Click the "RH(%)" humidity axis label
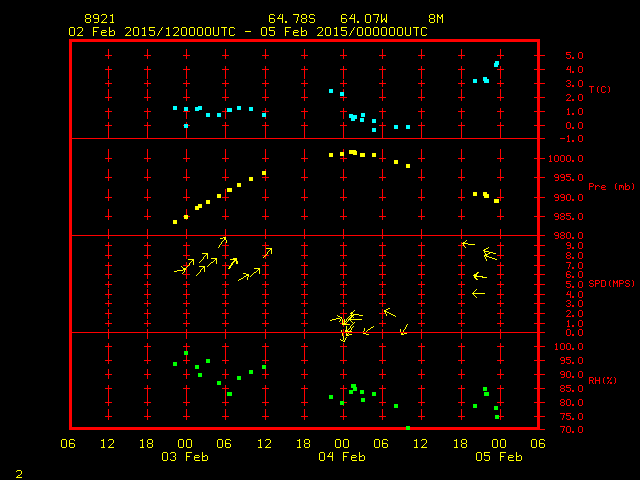Viewport: 640px width, 480px height. [x=602, y=380]
